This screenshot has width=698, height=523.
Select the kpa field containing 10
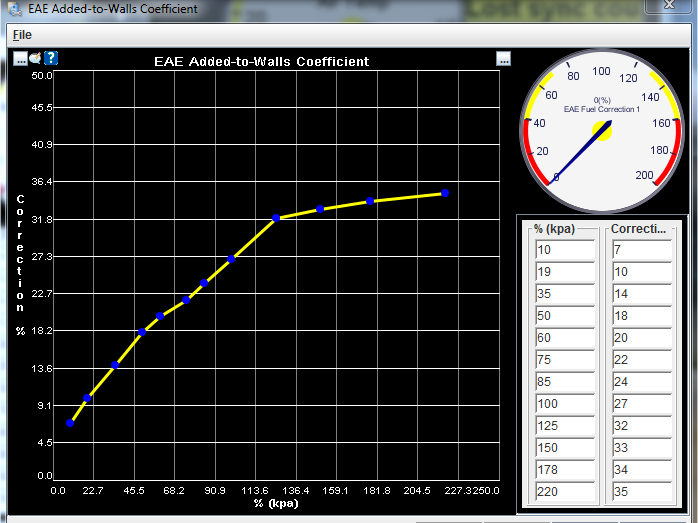pyautogui.click(x=565, y=250)
